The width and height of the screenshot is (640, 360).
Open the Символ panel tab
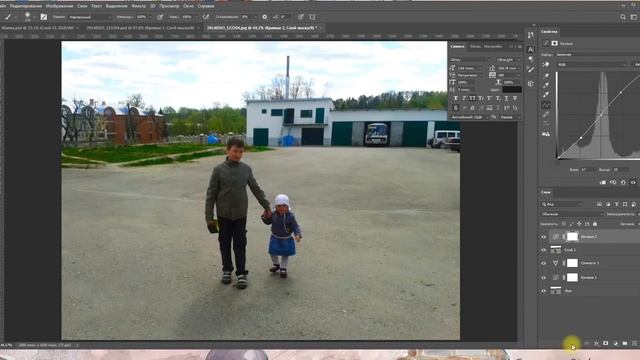tap(457, 47)
